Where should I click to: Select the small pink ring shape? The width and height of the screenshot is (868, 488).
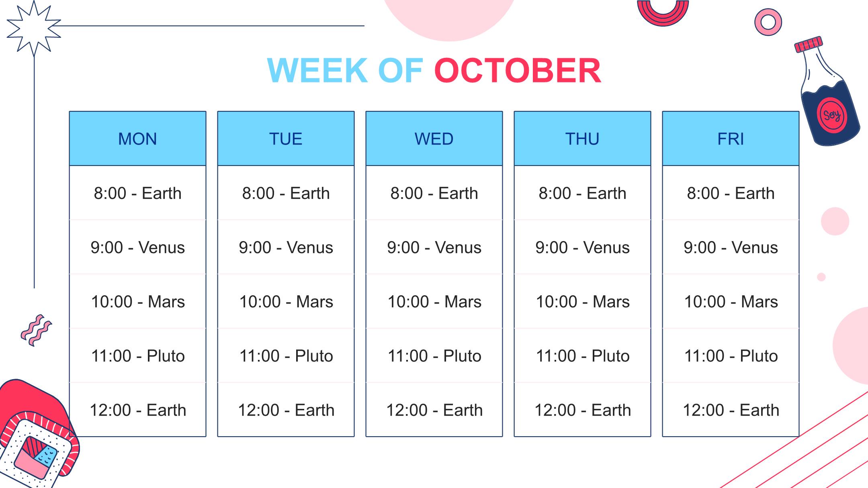[x=768, y=22]
